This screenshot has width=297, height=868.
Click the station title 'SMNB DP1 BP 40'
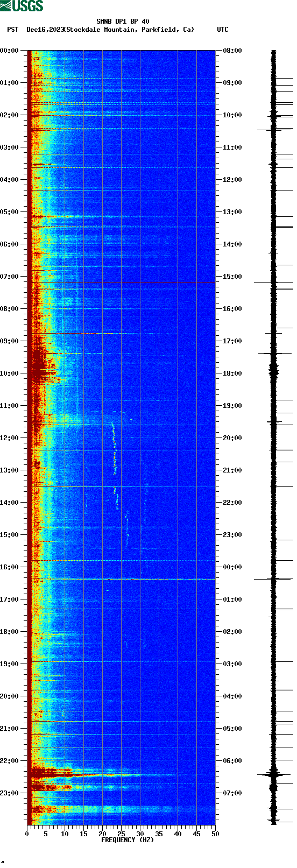click(x=123, y=22)
